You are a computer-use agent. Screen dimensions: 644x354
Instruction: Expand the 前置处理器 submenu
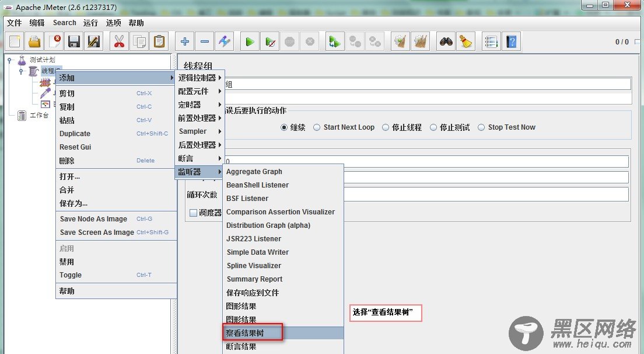[x=199, y=118]
